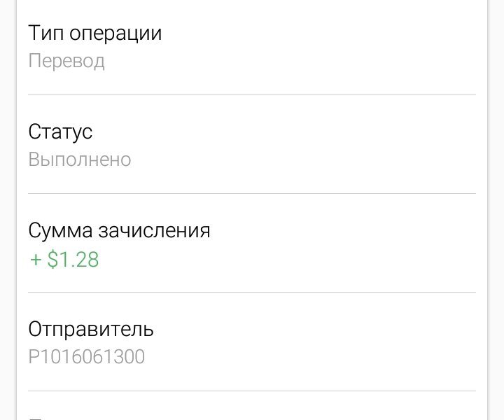The height and width of the screenshot is (420, 504).
Task: Tap the "Тип операции" label
Action: 94,33
